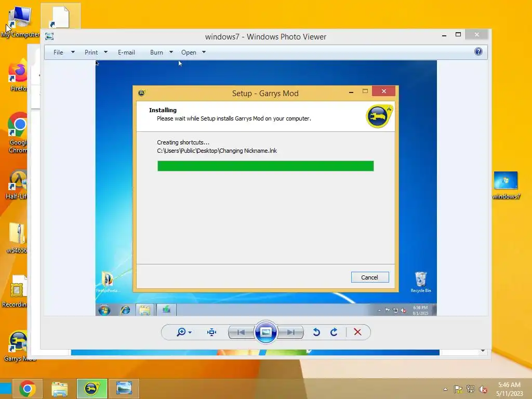
Task: Open the File menu in Photo Viewer
Action: [x=58, y=52]
